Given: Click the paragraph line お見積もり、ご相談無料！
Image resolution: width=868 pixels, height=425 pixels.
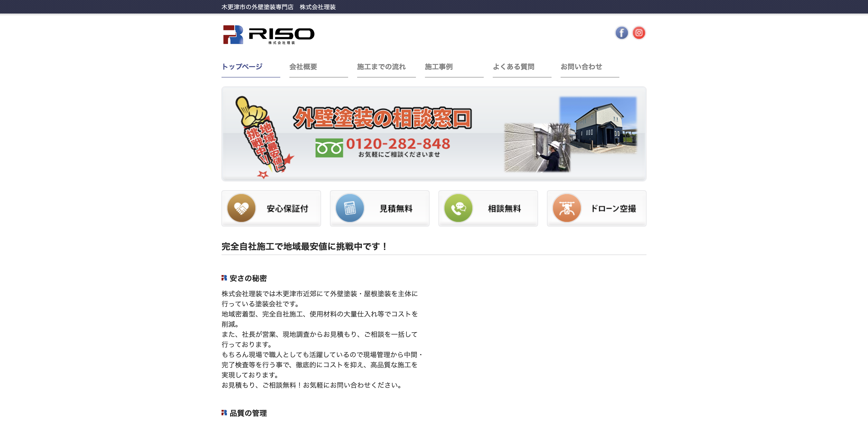Looking at the screenshot, I should coord(312,385).
